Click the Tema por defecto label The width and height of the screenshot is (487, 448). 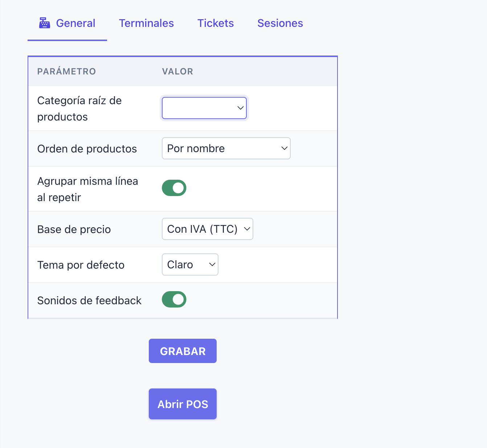pos(81,265)
